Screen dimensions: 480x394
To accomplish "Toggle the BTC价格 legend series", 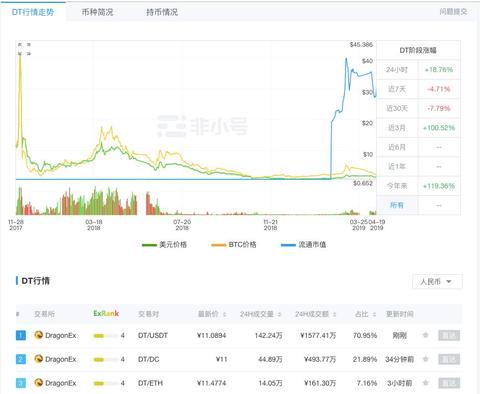I will coord(234,245).
